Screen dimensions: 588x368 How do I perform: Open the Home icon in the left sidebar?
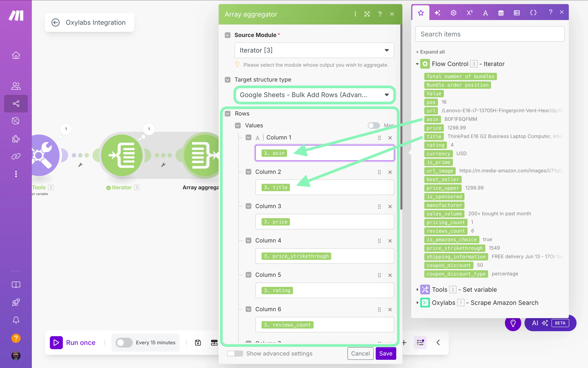tap(16, 55)
